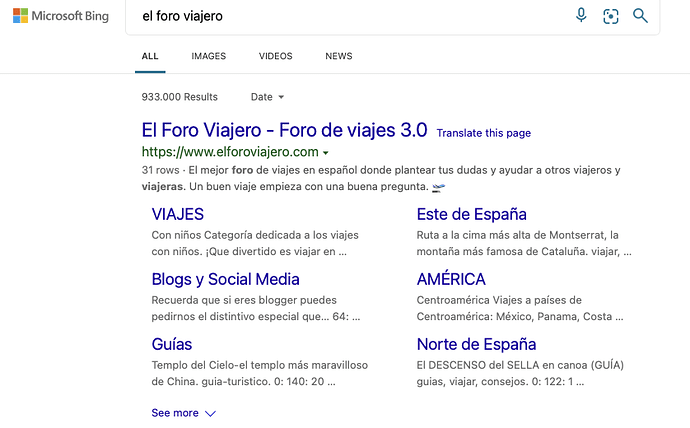The image size is (690, 428).
Task: Switch to the IMAGES tab
Action: tap(209, 56)
